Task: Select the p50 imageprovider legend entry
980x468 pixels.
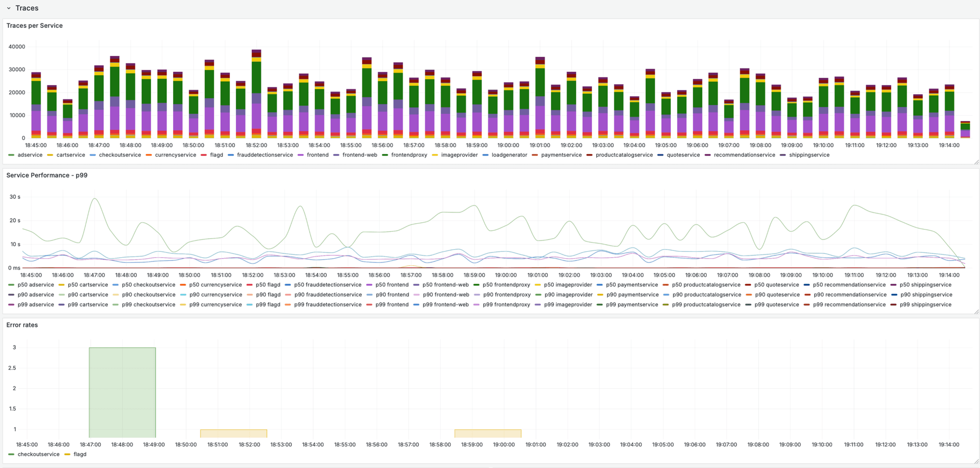Action: tap(568, 285)
